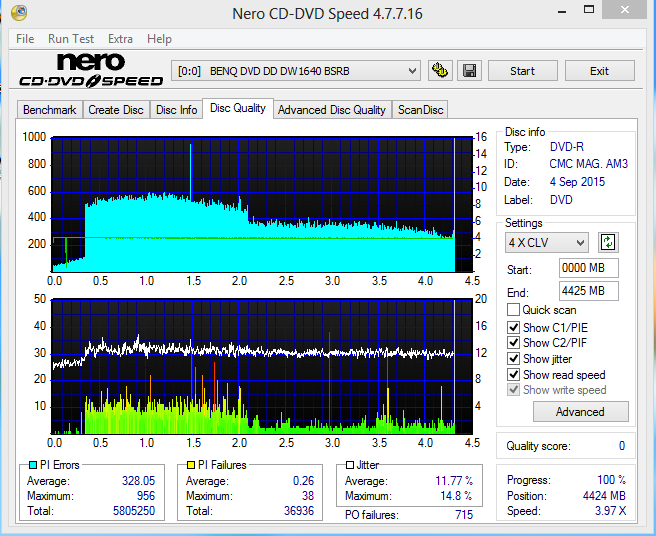Click the date value 4 Sep 2015
This screenshot has height=536, width=656.
point(577,182)
